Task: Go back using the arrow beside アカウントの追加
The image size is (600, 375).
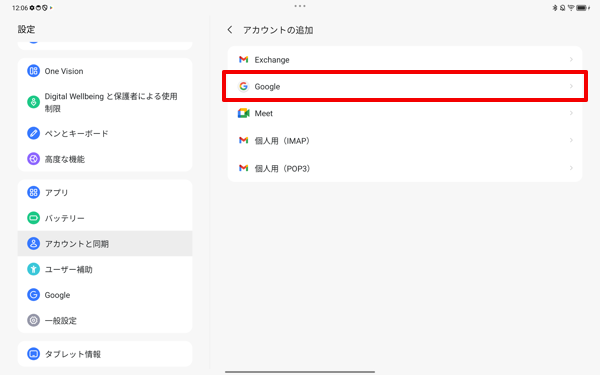Action: [x=230, y=29]
